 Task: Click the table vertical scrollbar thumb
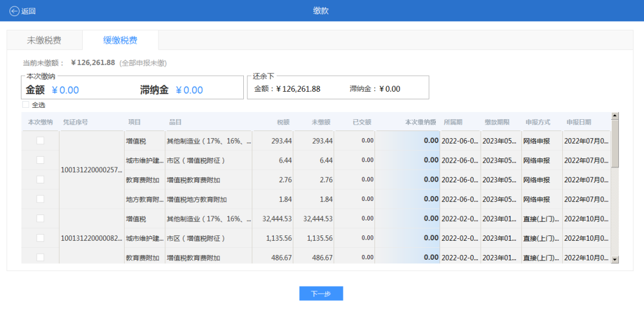pyautogui.click(x=615, y=144)
